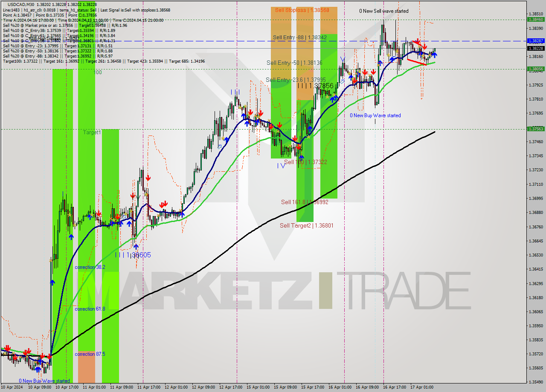
Task: Click the price scale value 1.36065
Action: [x=536, y=311]
